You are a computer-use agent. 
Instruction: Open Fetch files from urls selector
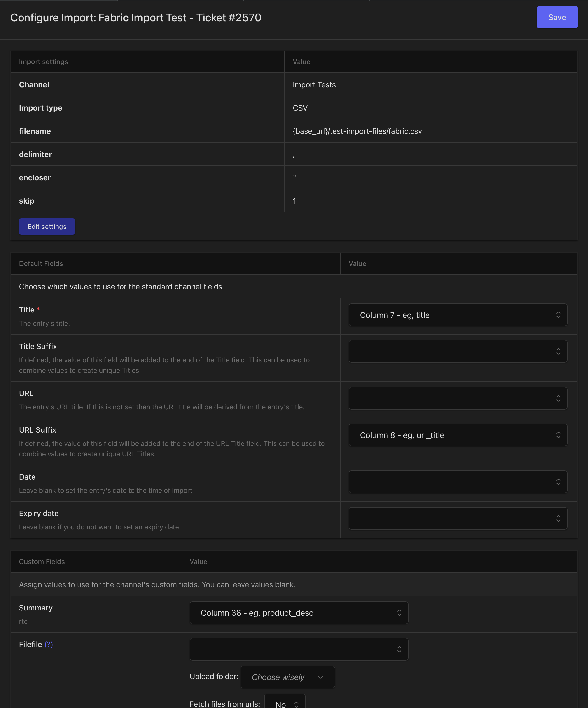[x=285, y=702]
